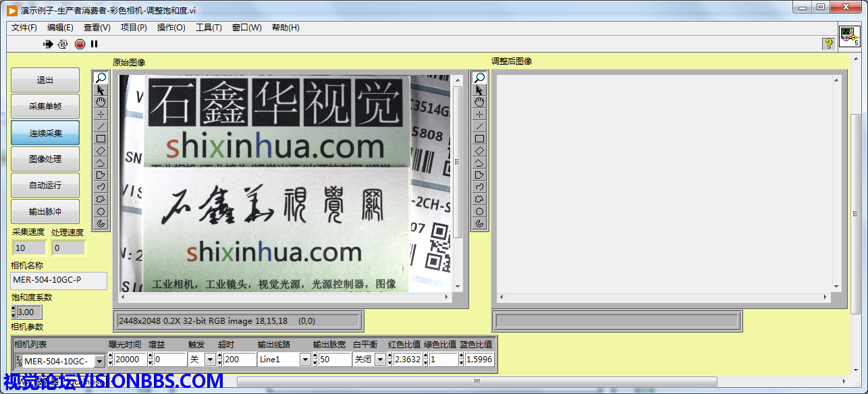The image size is (868, 394).
Task: Select the Zoom tool beside 调整后图像
Action: coord(479,78)
